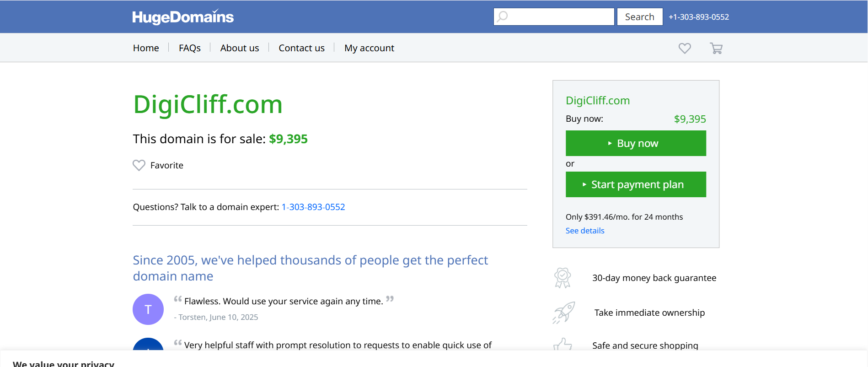Viewport: 868px width, 367px height.
Task: Click the rocket immediate ownership icon
Action: coord(563,313)
